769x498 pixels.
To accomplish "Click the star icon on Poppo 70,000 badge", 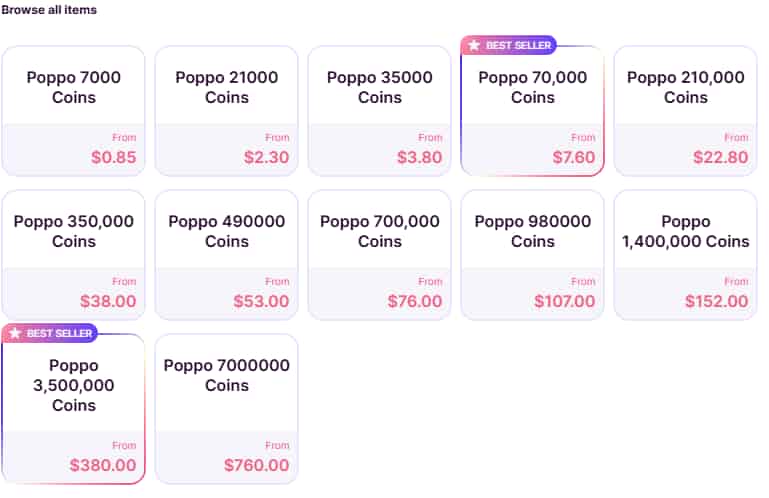I will (474, 45).
